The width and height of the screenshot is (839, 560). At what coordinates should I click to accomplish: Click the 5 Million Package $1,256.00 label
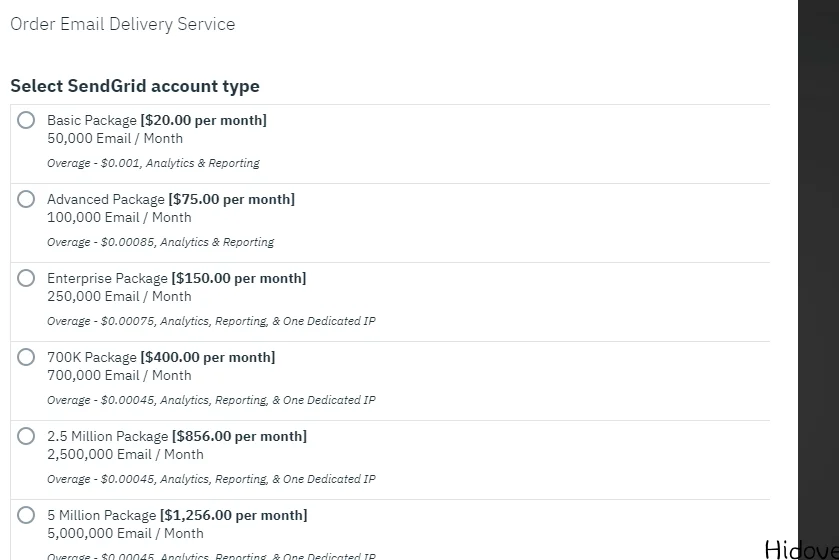(x=177, y=515)
